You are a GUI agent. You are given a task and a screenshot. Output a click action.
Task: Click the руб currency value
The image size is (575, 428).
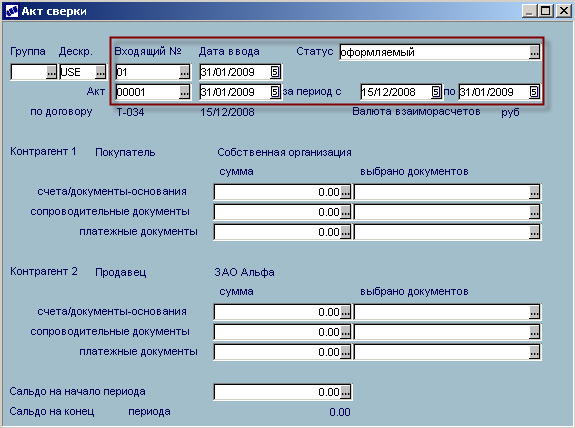pyautogui.click(x=510, y=112)
